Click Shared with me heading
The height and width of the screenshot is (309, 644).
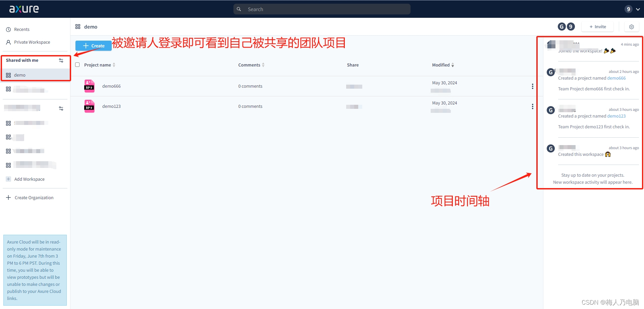22,60
